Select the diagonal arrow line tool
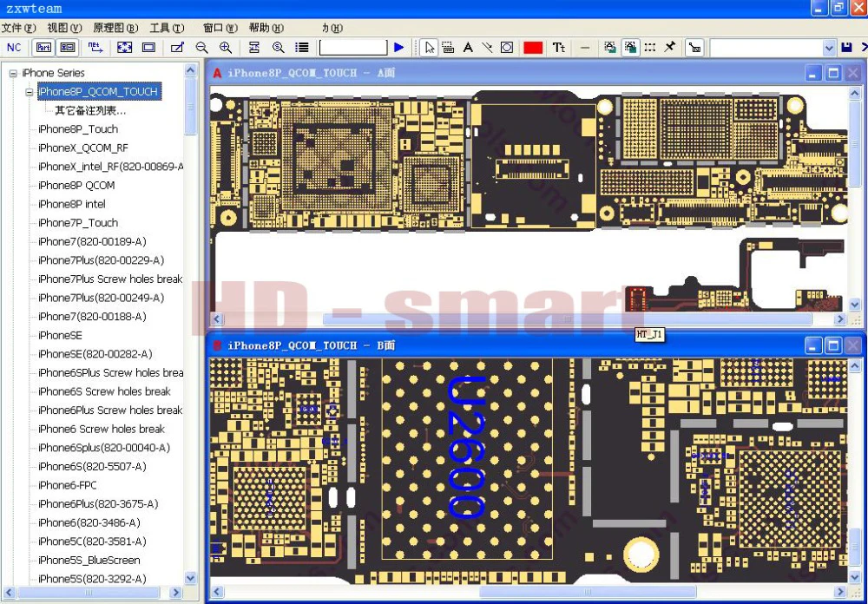 [x=487, y=48]
